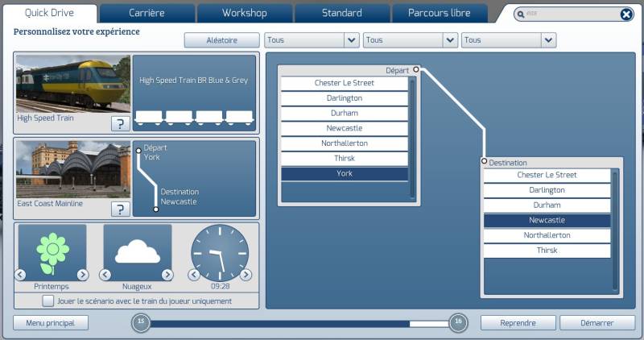Open the Workshop tab
Viewport: 644px width, 340px height.
point(245,13)
